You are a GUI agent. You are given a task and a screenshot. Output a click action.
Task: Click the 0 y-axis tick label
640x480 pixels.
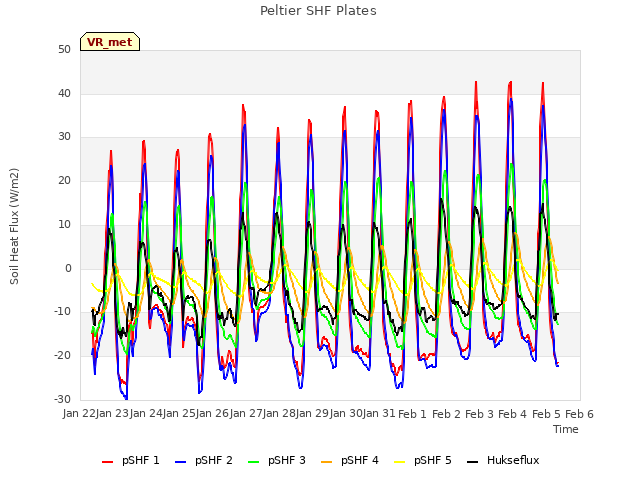[68, 269]
